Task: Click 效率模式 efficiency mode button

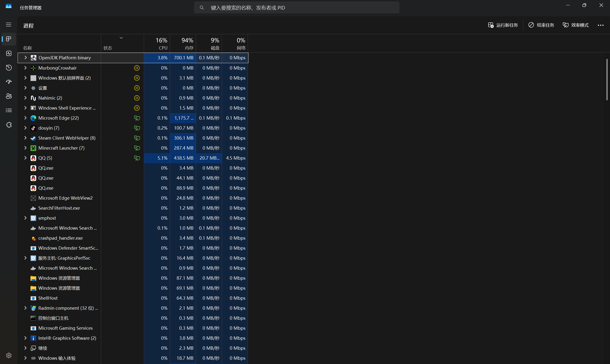Action: point(575,25)
